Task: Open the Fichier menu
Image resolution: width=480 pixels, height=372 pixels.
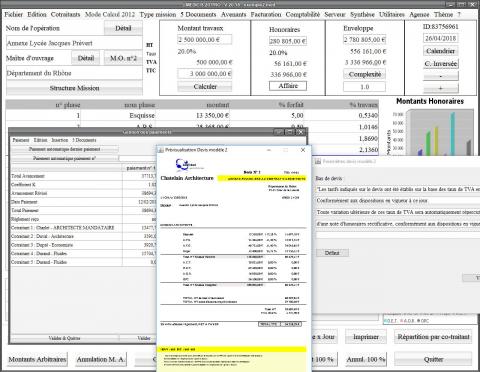Action: pyautogui.click(x=13, y=15)
